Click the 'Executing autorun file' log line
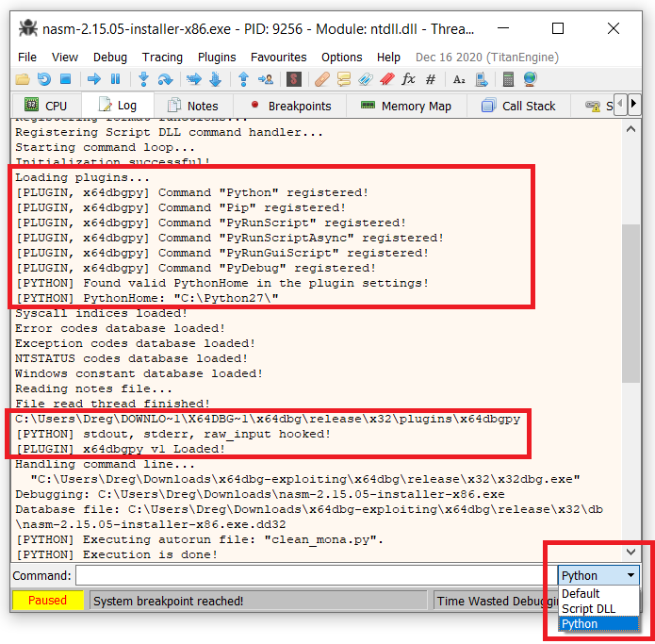This screenshot has height=644, width=655. (199, 539)
